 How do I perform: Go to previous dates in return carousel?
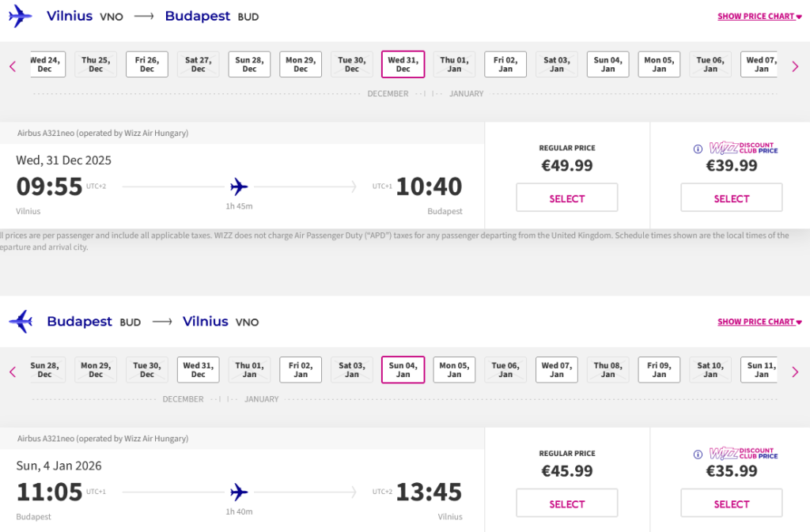13,372
